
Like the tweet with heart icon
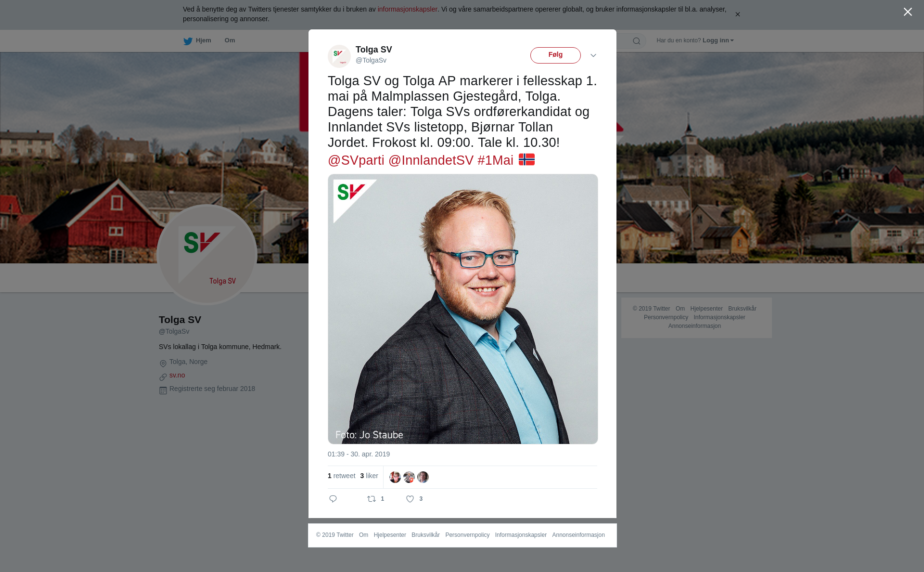click(410, 499)
